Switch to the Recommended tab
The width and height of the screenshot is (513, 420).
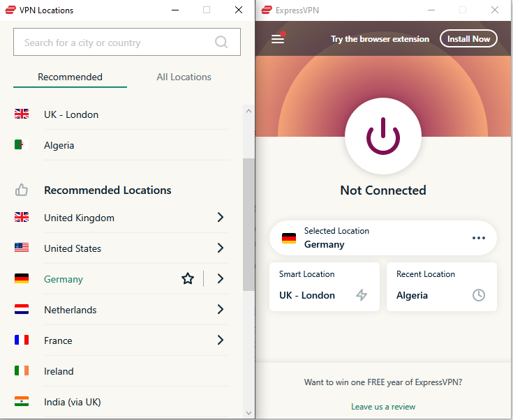[x=70, y=77]
